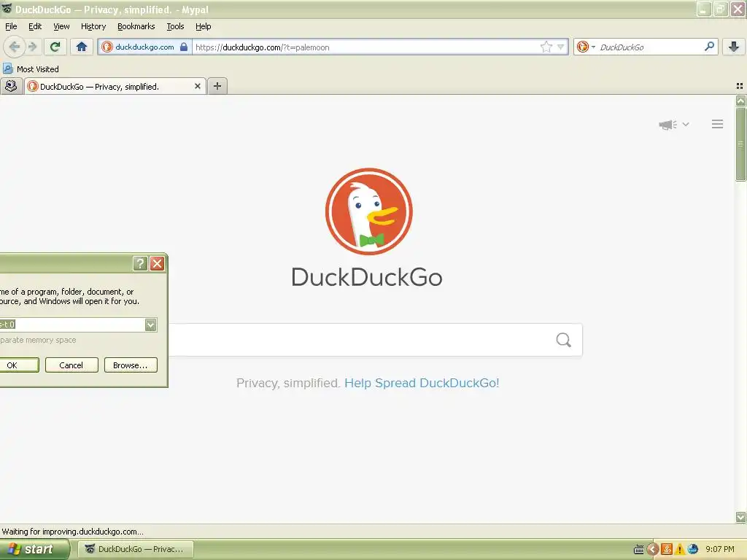
Task: Click the magnifier in the browser search box
Action: (709, 47)
